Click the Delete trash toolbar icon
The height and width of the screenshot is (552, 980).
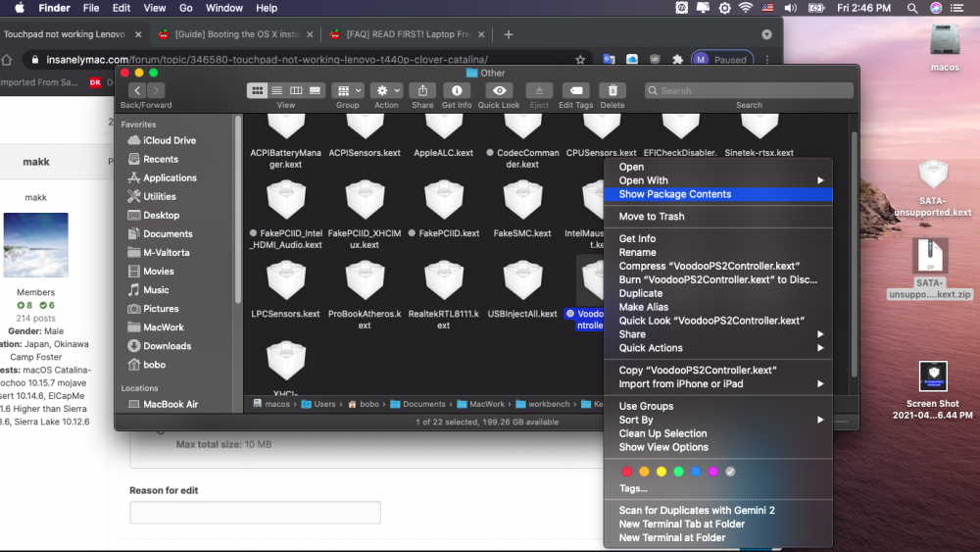point(612,90)
